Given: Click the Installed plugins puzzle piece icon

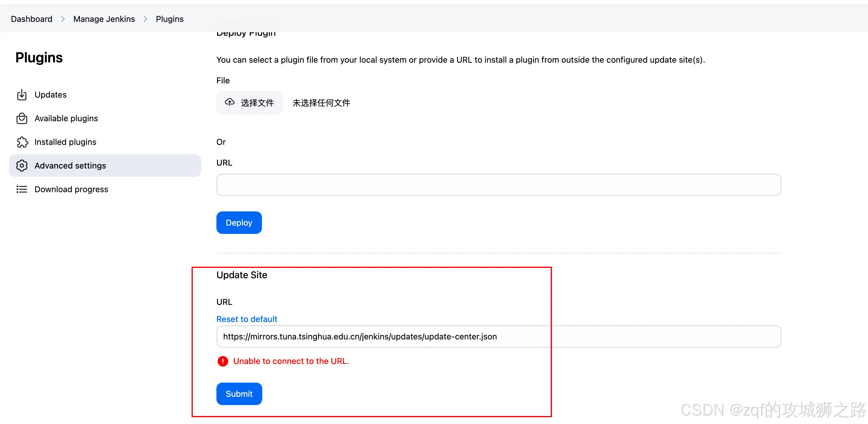Looking at the screenshot, I should click(x=22, y=142).
